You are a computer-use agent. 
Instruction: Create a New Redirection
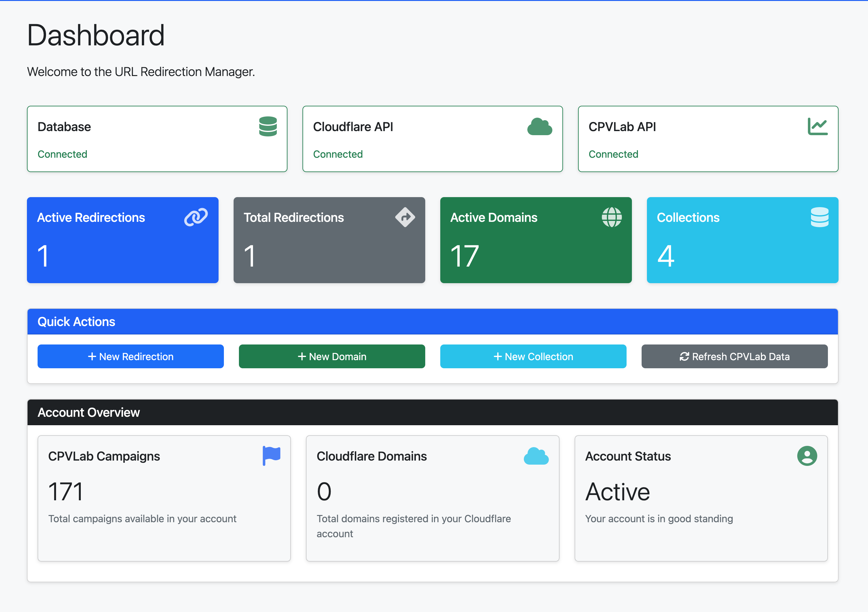131,356
